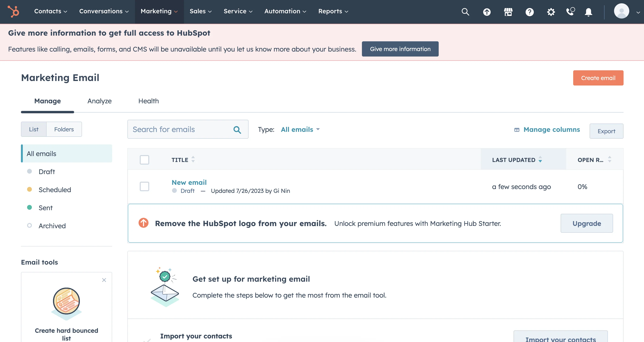Open the New email draft link
The width and height of the screenshot is (644, 342).
click(x=189, y=182)
